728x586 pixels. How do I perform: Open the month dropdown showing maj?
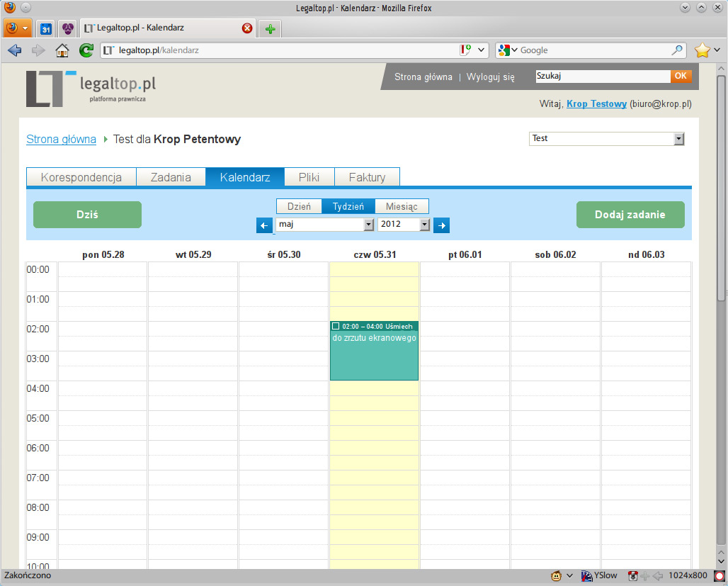click(x=325, y=225)
